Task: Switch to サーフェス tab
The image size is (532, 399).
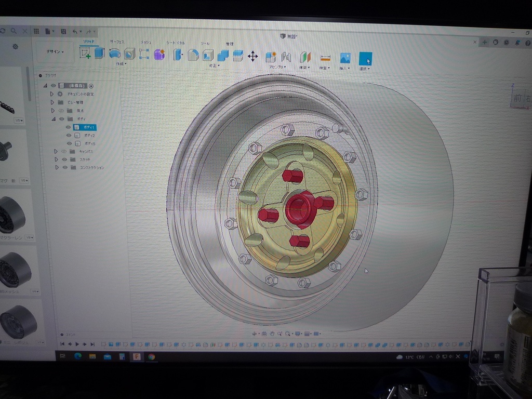Action: [x=117, y=42]
